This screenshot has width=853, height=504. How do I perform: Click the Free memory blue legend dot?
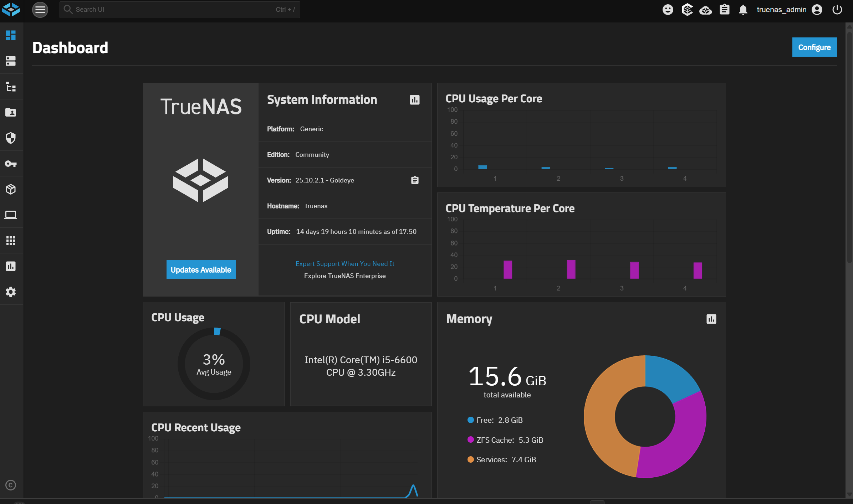[470, 420]
